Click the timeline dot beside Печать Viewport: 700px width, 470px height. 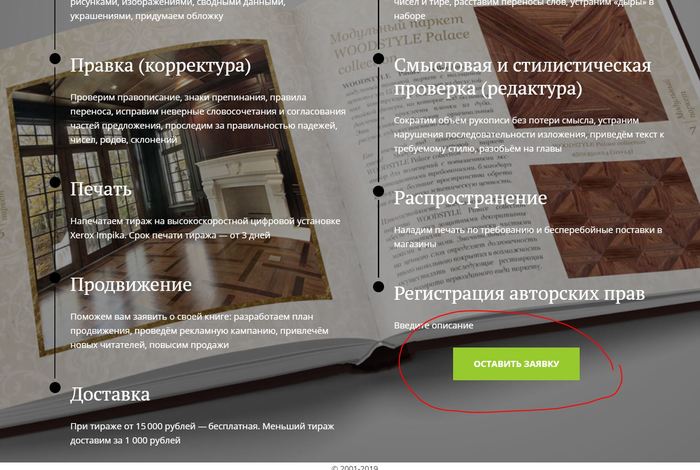click(x=55, y=182)
